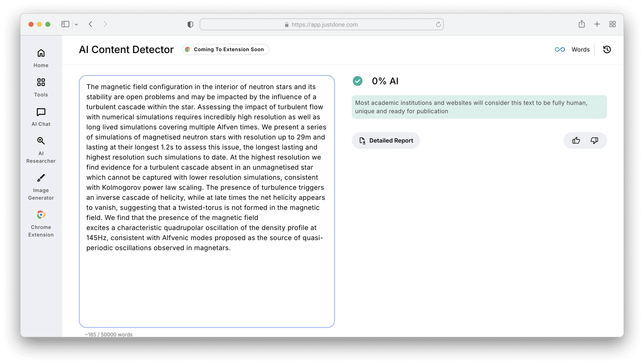Open the Tools grid menu
Screen dimensions: 644x364
click(41, 87)
